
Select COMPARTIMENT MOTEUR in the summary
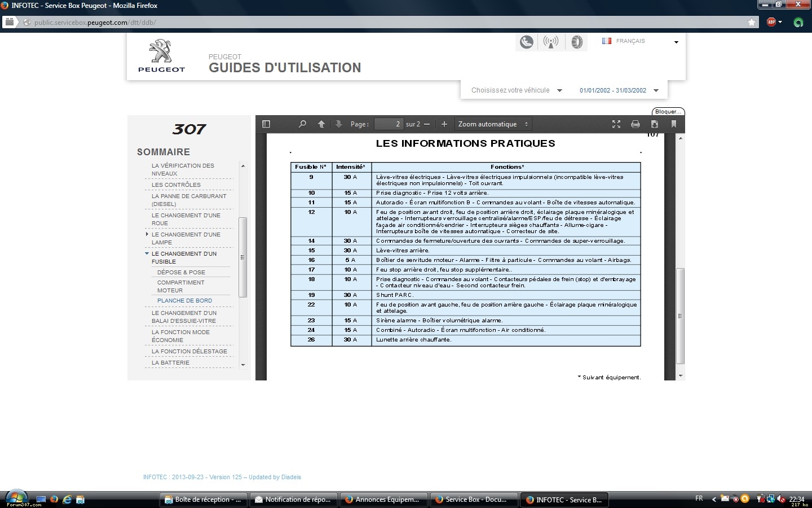pyautogui.click(x=180, y=286)
